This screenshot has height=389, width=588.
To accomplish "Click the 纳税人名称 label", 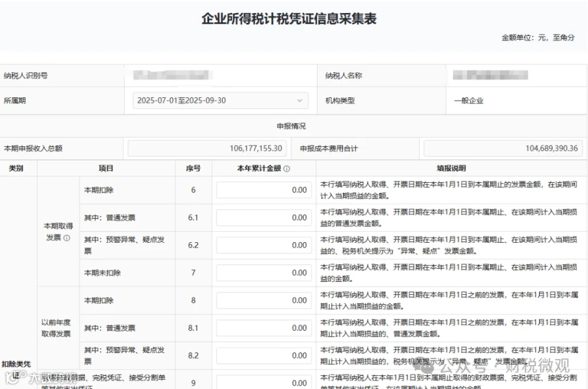I will pos(344,76).
